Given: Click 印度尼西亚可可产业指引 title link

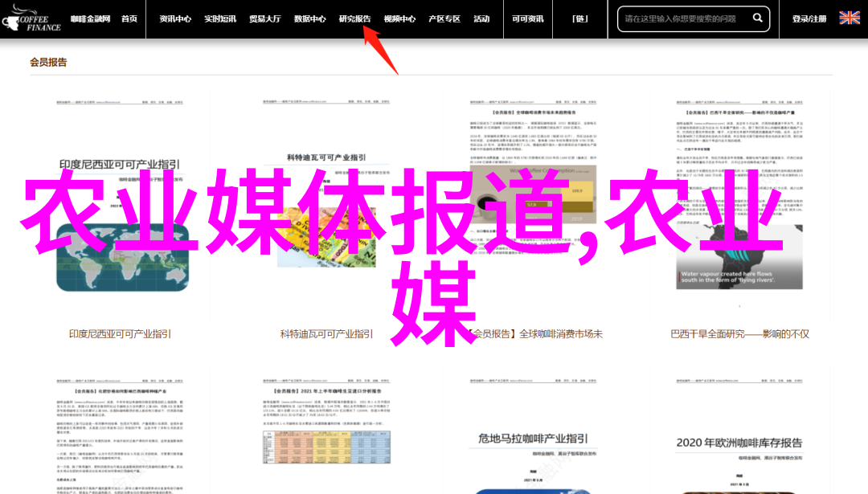Looking at the screenshot, I should click(120, 334).
